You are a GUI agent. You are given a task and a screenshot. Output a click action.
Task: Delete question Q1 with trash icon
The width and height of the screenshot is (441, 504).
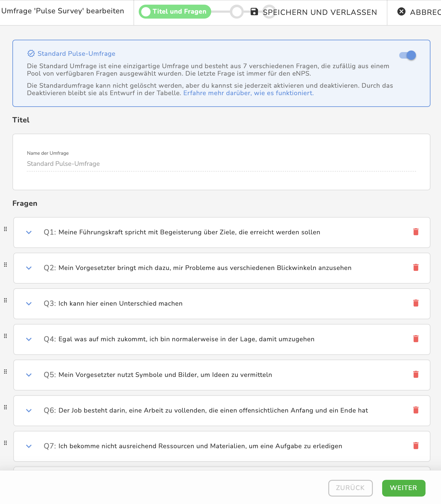416,232
